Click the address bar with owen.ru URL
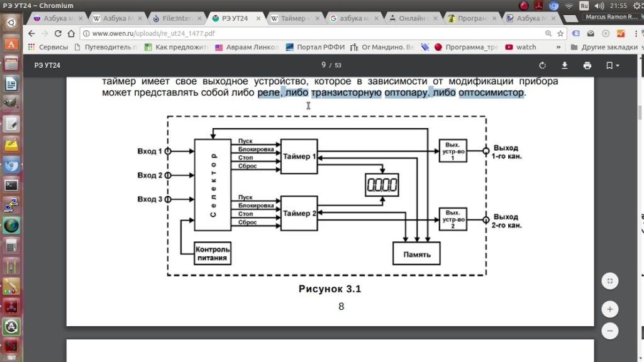 (x=312, y=33)
